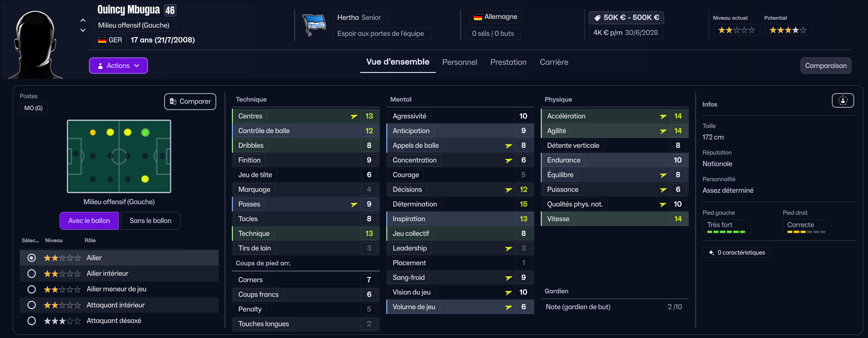This screenshot has width=868, height=338.
Task: Select the Ailier intérieur role radio button
Action: (32, 274)
